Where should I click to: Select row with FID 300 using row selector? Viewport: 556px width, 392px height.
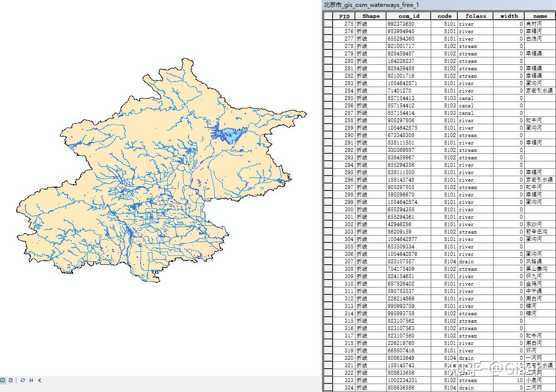click(328, 209)
